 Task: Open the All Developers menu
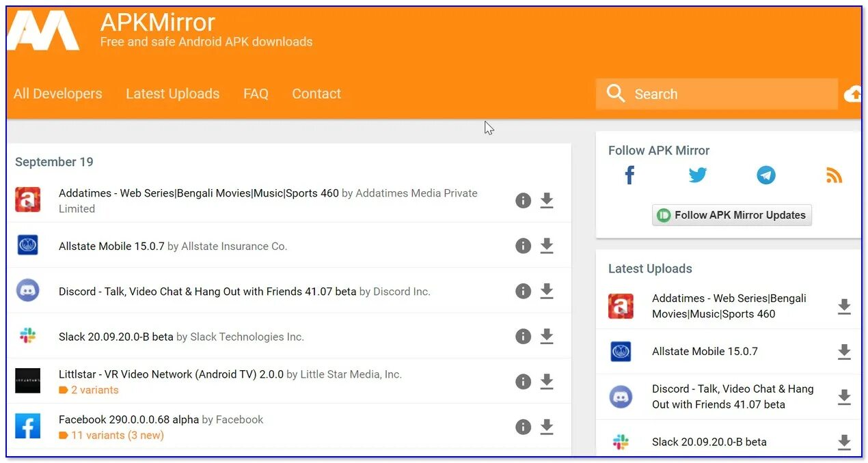coord(58,94)
